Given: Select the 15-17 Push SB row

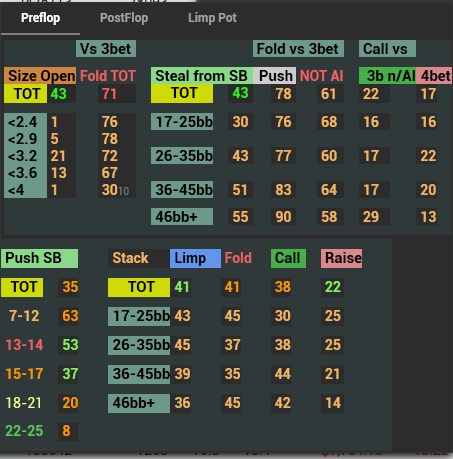Looking at the screenshot, I should point(24,374).
